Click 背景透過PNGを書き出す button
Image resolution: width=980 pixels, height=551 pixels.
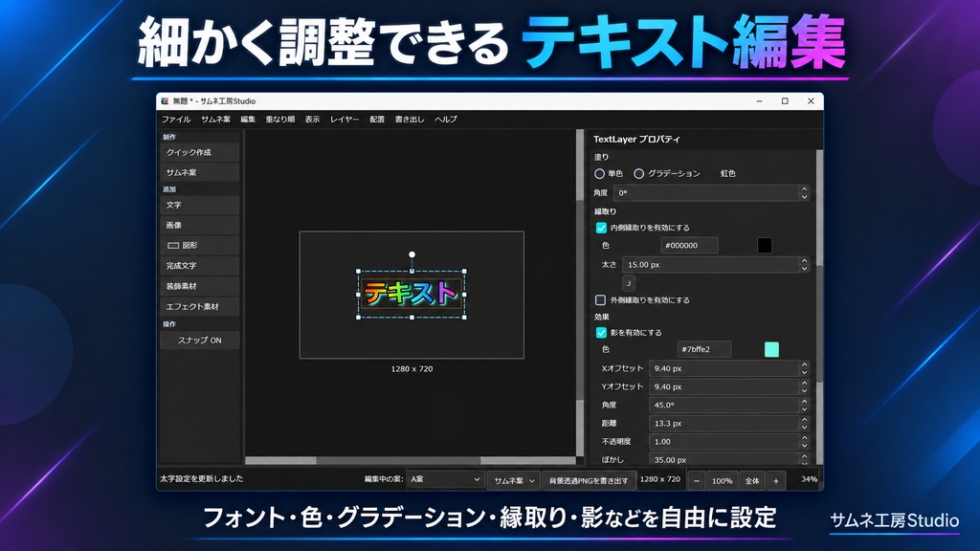point(589,480)
